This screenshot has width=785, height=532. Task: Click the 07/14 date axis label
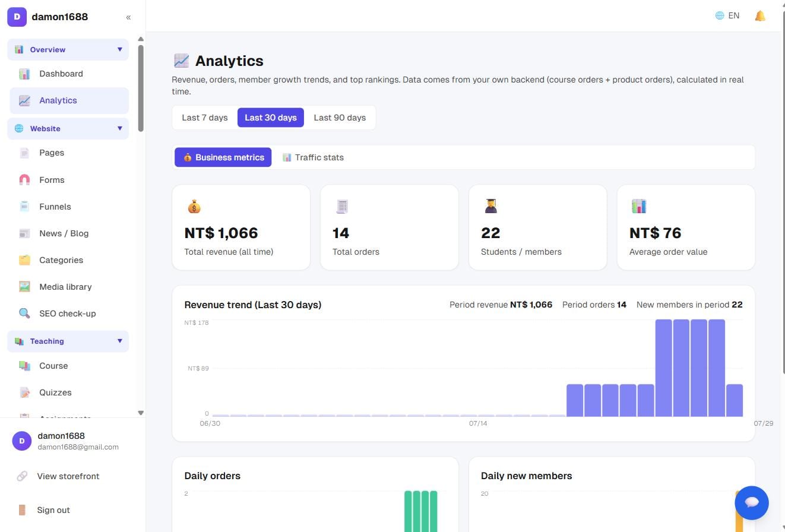[478, 423]
